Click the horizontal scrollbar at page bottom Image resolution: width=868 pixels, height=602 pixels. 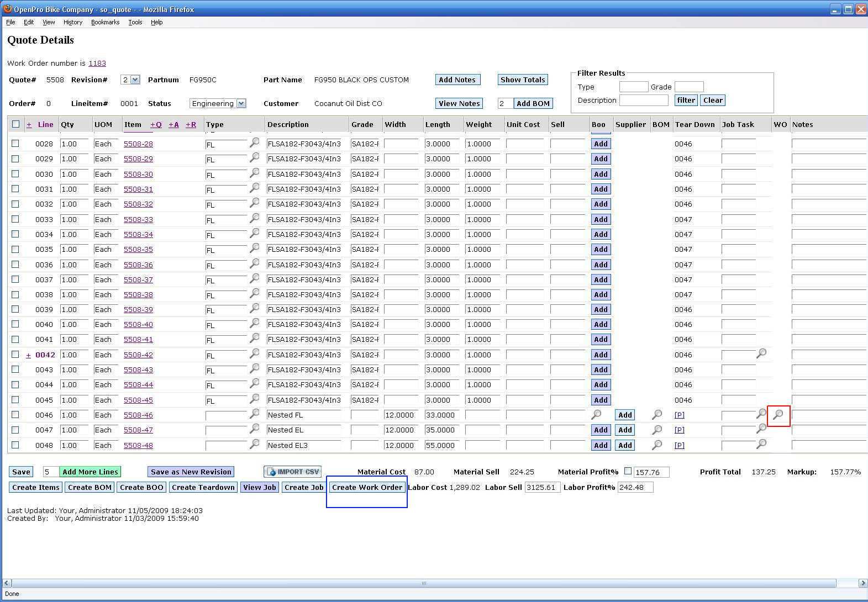[x=424, y=583]
